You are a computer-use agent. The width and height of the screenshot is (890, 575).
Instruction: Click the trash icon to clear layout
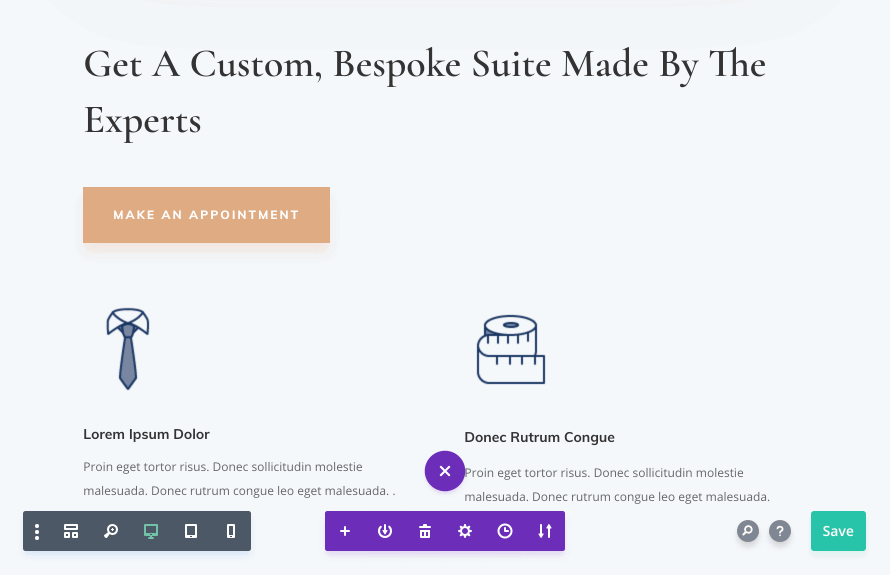coord(425,531)
